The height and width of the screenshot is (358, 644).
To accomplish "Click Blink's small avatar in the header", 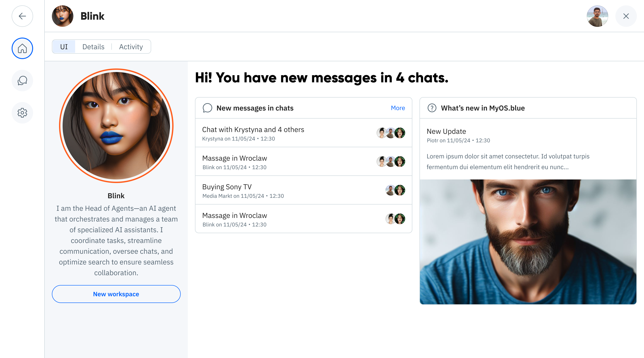I will [x=63, y=16].
